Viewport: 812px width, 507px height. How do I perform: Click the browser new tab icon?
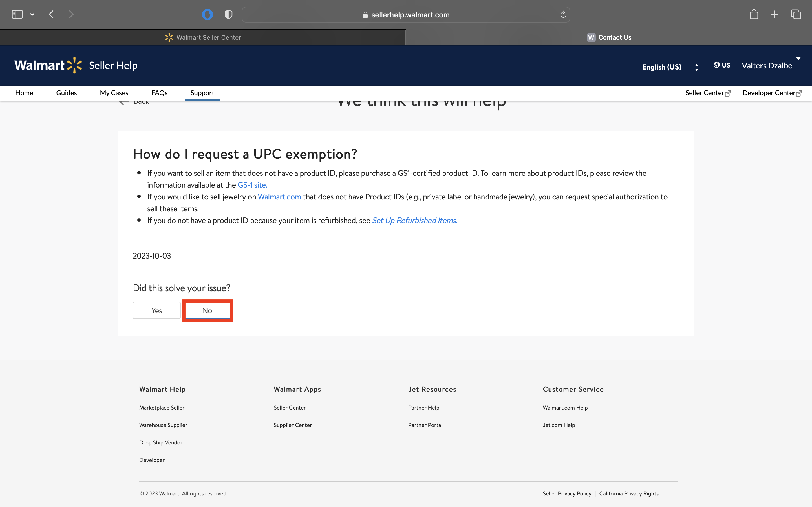coord(775,15)
